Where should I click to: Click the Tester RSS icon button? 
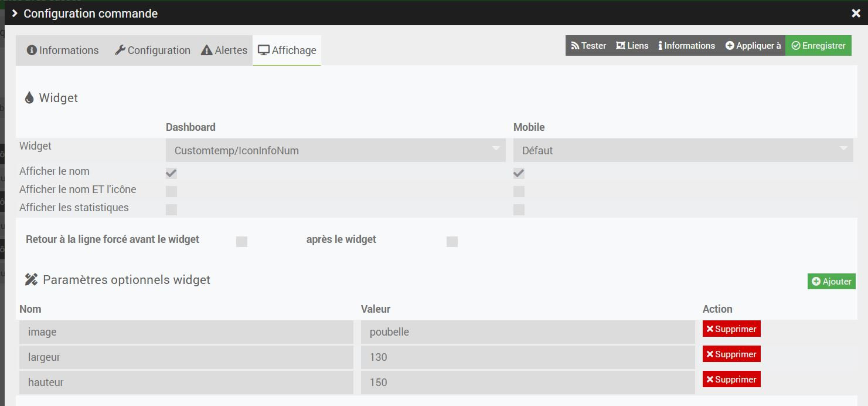click(588, 46)
